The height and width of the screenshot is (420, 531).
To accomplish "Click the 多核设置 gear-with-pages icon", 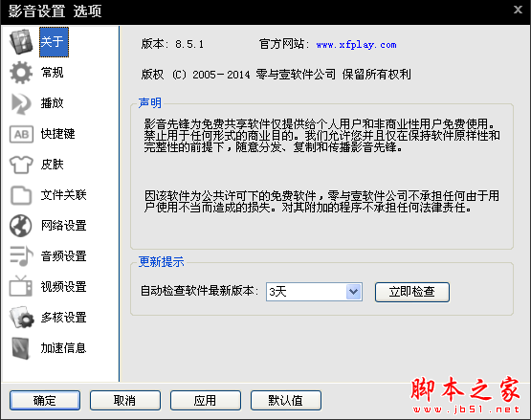I will (22, 318).
